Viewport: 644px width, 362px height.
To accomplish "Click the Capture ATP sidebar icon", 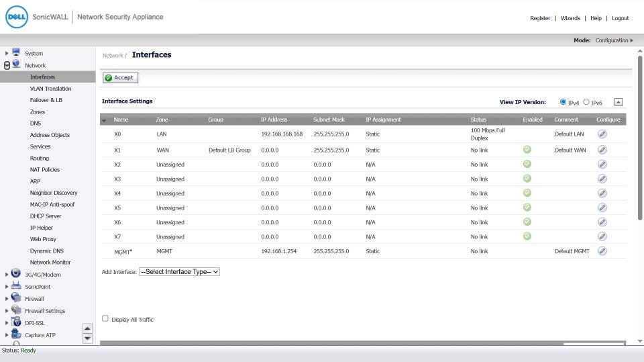I will (x=15, y=334).
